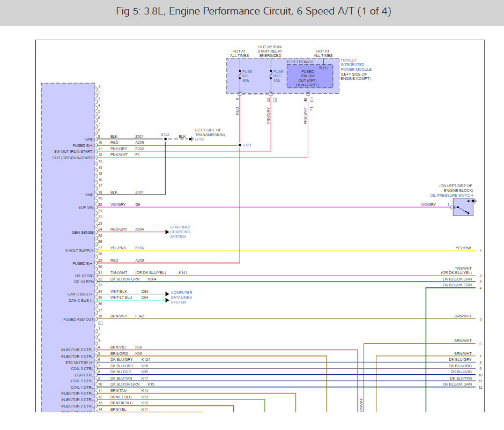
Task: Open the Totally Integrated Power Module link
Action: 356,65
